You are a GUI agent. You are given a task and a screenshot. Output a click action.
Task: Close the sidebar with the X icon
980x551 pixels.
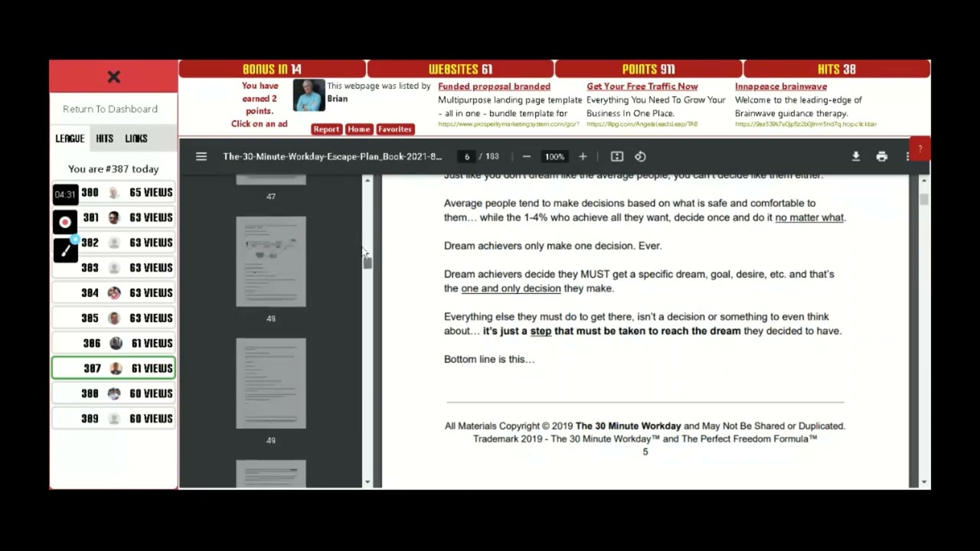[x=113, y=77]
